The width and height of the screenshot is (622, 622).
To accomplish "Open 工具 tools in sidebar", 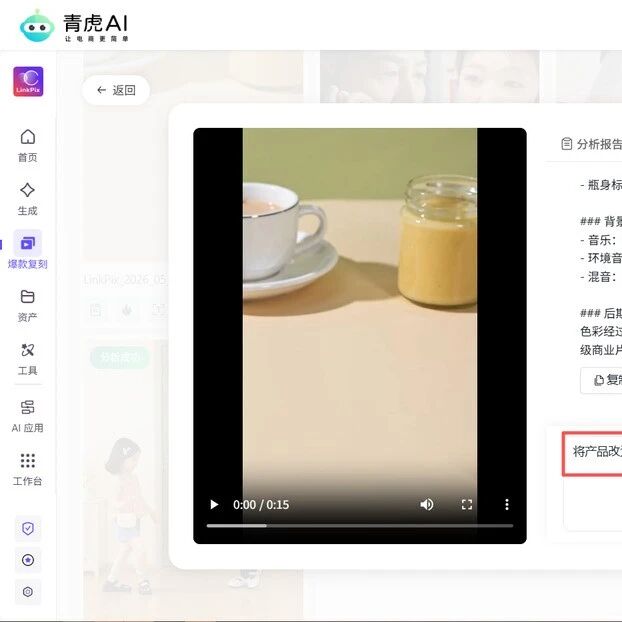I will [27, 359].
